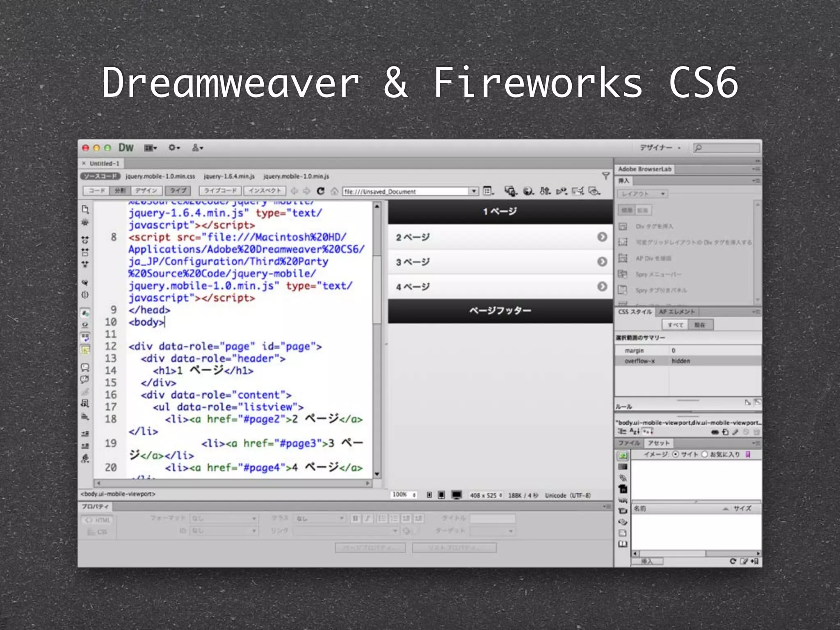Toggle ライブ view button
840x630 pixels.
(x=178, y=191)
